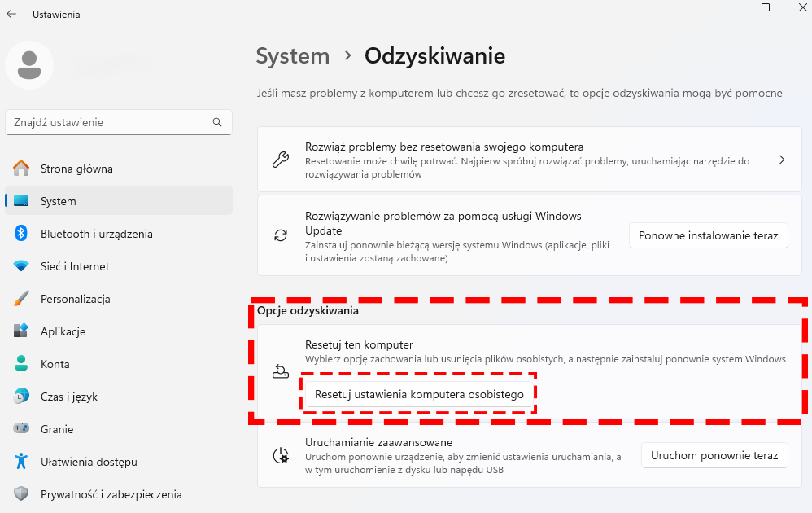The width and height of the screenshot is (812, 513).
Task: Click the Znajdź ustawienie search field
Action: (x=119, y=122)
